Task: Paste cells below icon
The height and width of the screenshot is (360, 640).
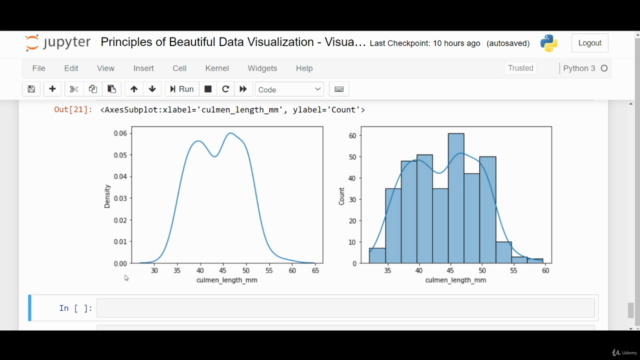Action: pos(111,89)
